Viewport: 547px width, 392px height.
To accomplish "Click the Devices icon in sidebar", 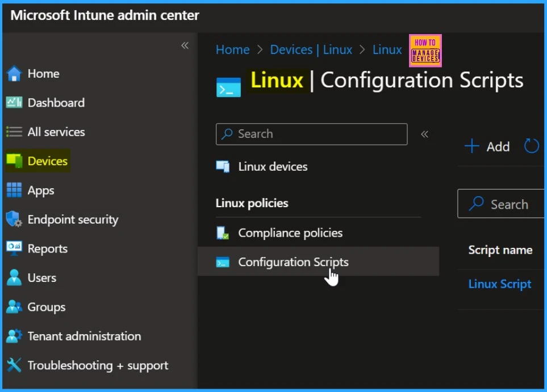I will tap(14, 161).
